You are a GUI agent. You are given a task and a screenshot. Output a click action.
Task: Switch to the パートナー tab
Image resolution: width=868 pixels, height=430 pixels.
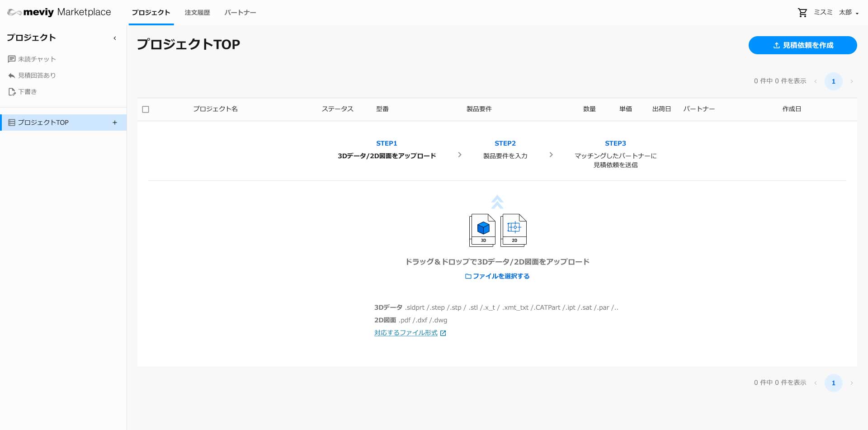point(240,13)
